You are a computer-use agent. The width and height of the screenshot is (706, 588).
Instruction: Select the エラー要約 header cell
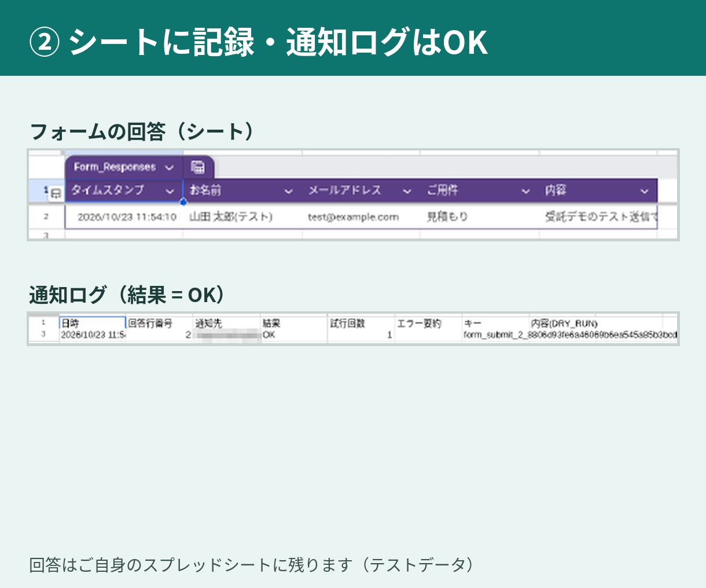(428, 323)
